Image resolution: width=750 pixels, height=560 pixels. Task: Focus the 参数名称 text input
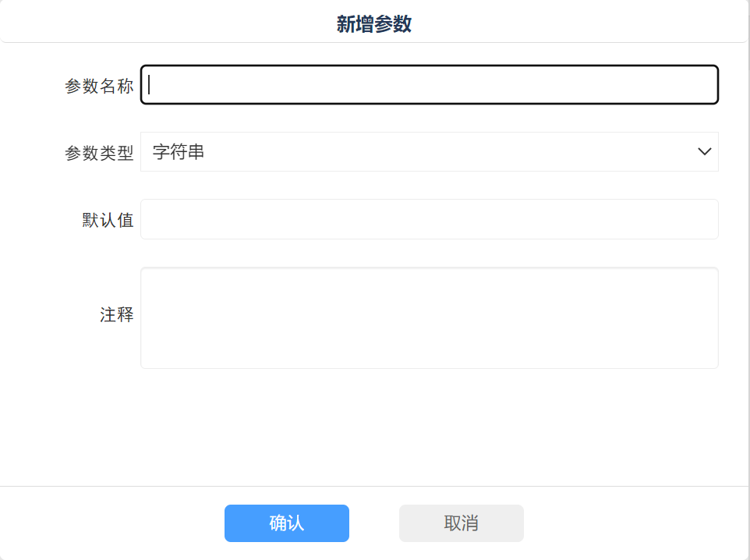tap(429, 85)
